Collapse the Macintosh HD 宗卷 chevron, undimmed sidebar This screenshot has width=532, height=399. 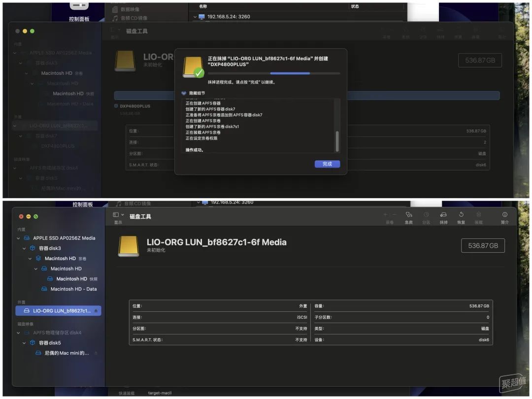tap(30, 259)
